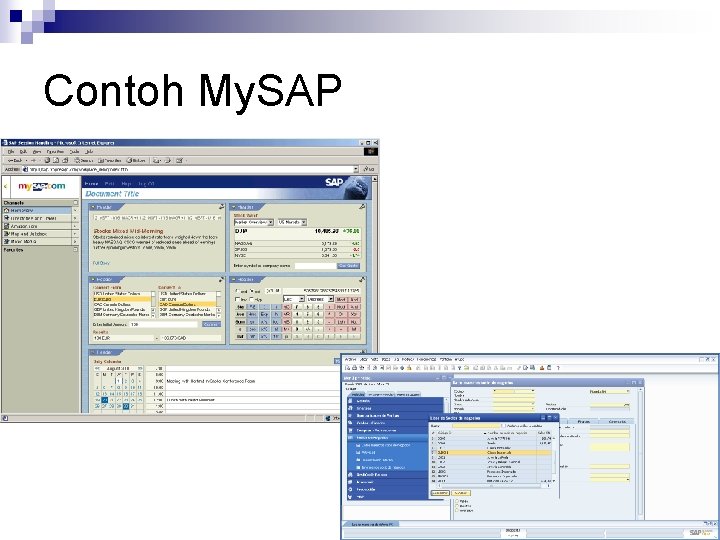Collapse the sidebar using arrow beside mySAP.com logo
Screen dimensions: 720x540
click(6, 186)
